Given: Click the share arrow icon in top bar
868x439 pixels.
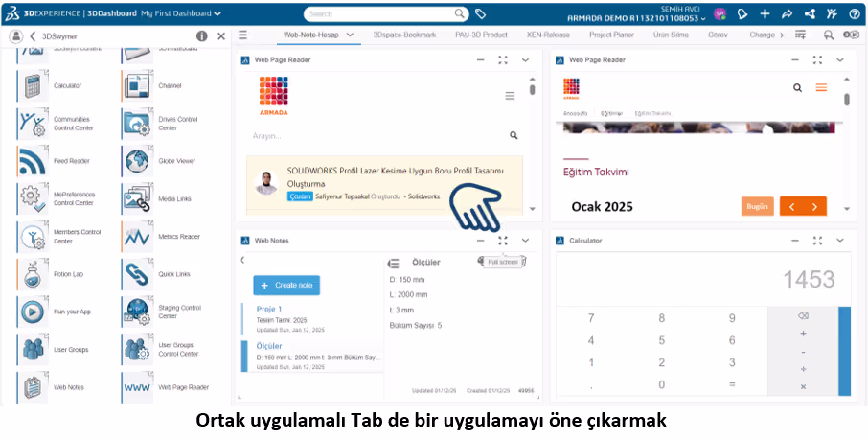Looking at the screenshot, I should (x=788, y=13).
